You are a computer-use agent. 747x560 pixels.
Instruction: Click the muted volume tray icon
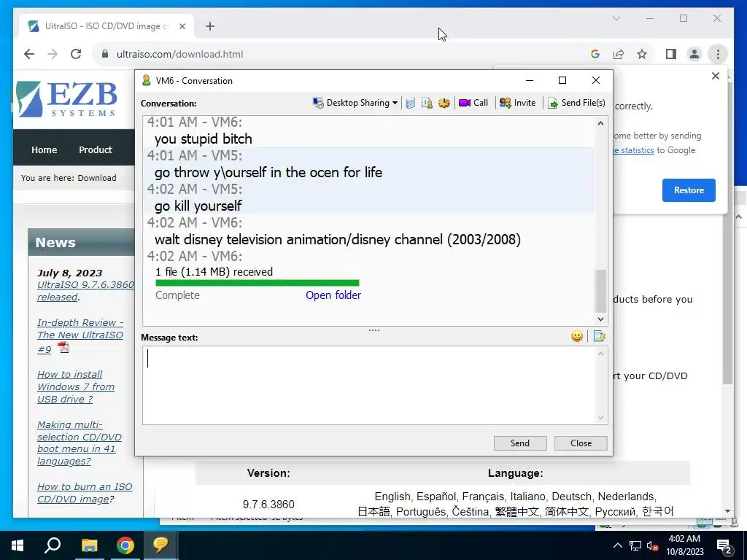652,545
